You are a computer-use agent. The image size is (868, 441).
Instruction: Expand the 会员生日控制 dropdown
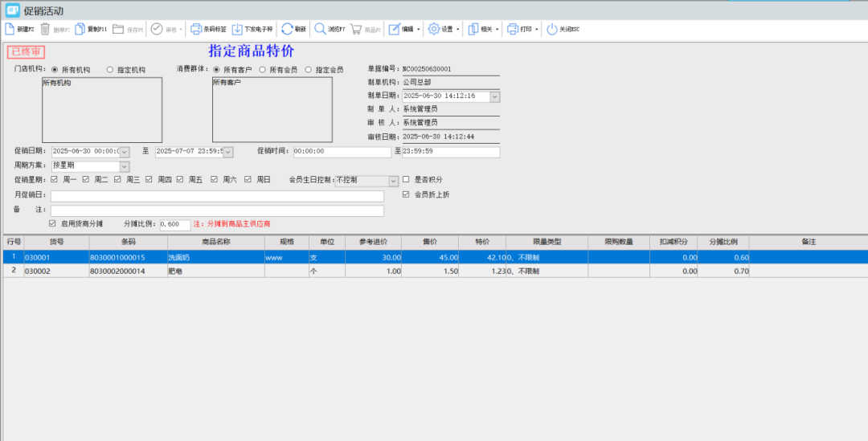(x=394, y=181)
